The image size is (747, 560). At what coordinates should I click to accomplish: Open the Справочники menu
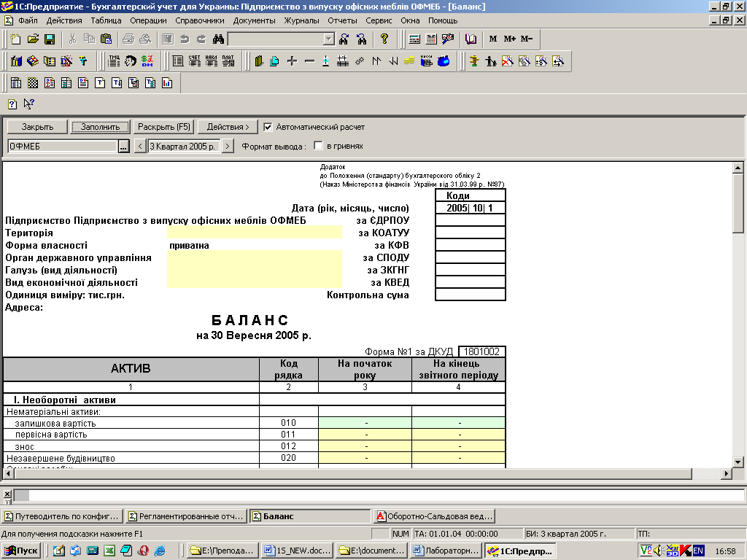(200, 20)
